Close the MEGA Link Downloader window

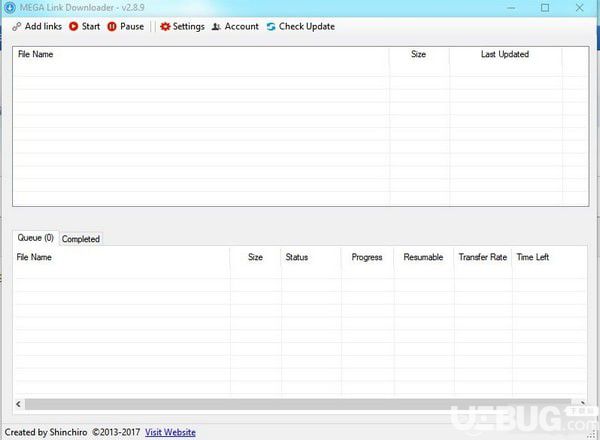click(x=579, y=8)
